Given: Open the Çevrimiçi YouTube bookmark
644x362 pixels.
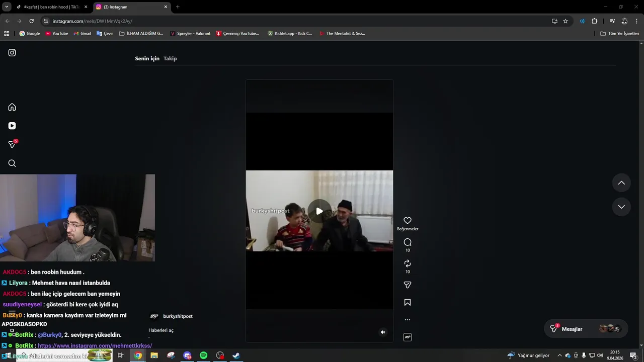Looking at the screenshot, I should [x=237, y=34].
